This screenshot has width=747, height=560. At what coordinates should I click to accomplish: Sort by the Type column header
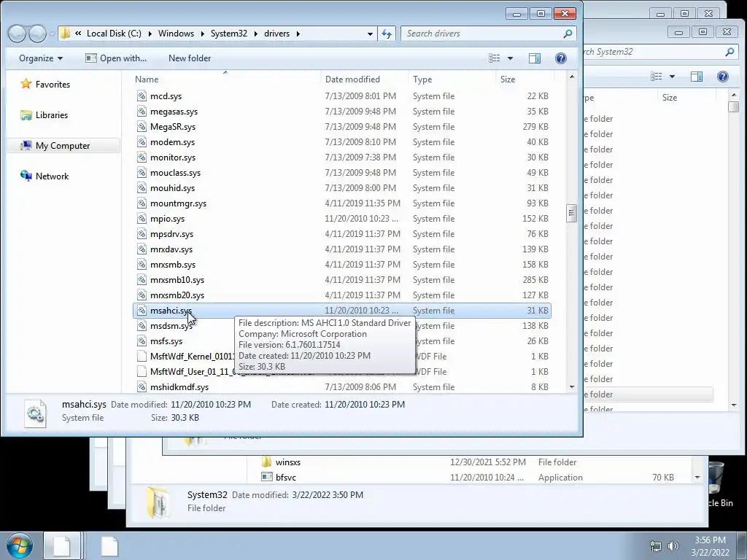pos(452,79)
